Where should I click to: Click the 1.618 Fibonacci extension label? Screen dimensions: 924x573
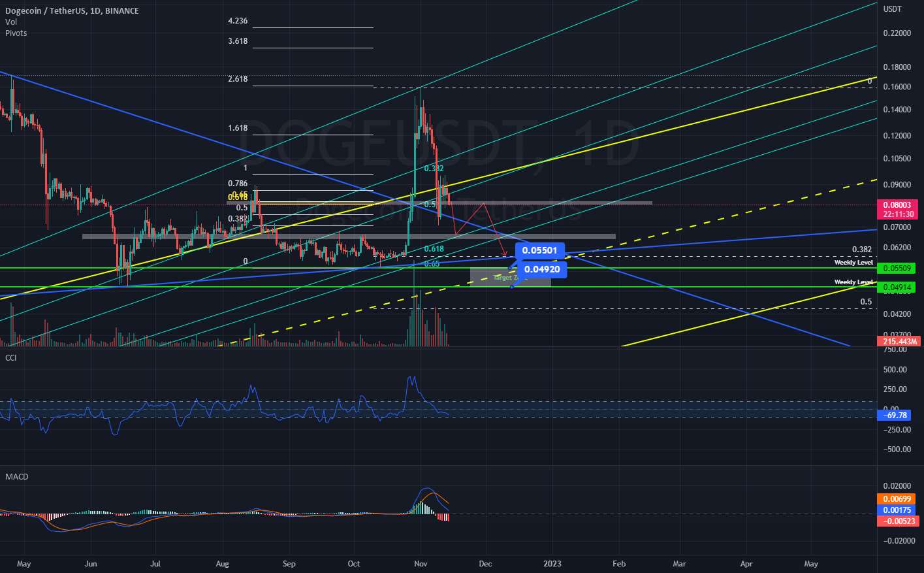238,128
